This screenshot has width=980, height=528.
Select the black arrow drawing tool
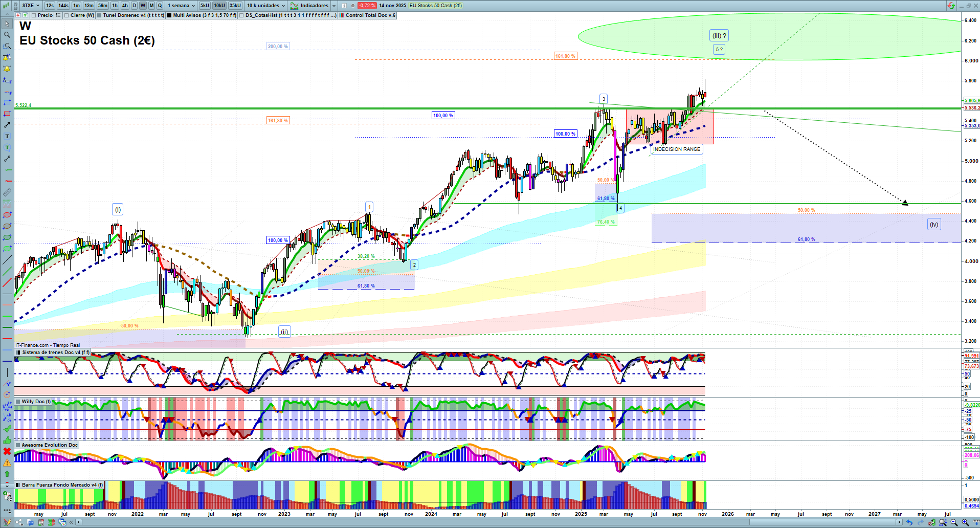[7, 125]
